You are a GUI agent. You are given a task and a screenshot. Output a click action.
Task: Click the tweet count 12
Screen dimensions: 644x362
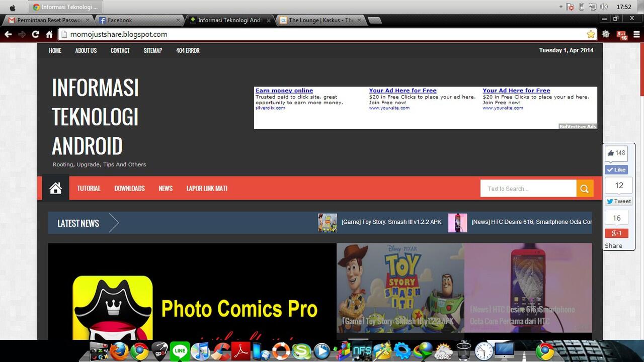coord(619,185)
